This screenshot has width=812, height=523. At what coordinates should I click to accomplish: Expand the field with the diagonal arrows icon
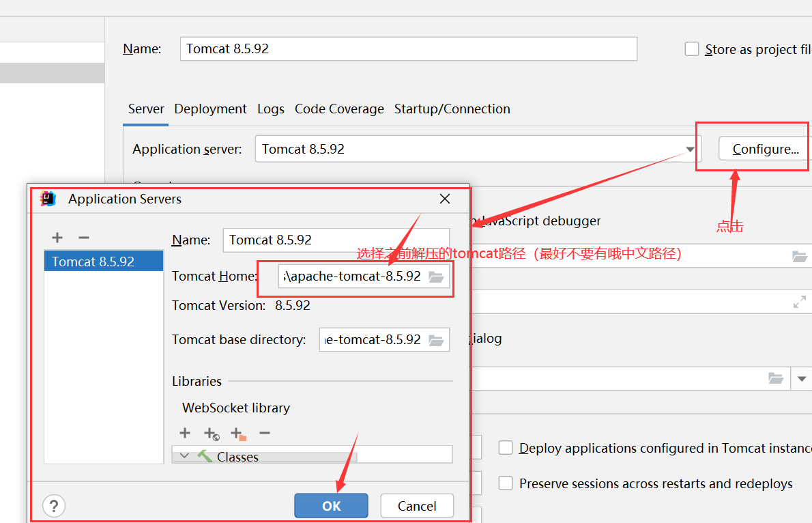800,302
